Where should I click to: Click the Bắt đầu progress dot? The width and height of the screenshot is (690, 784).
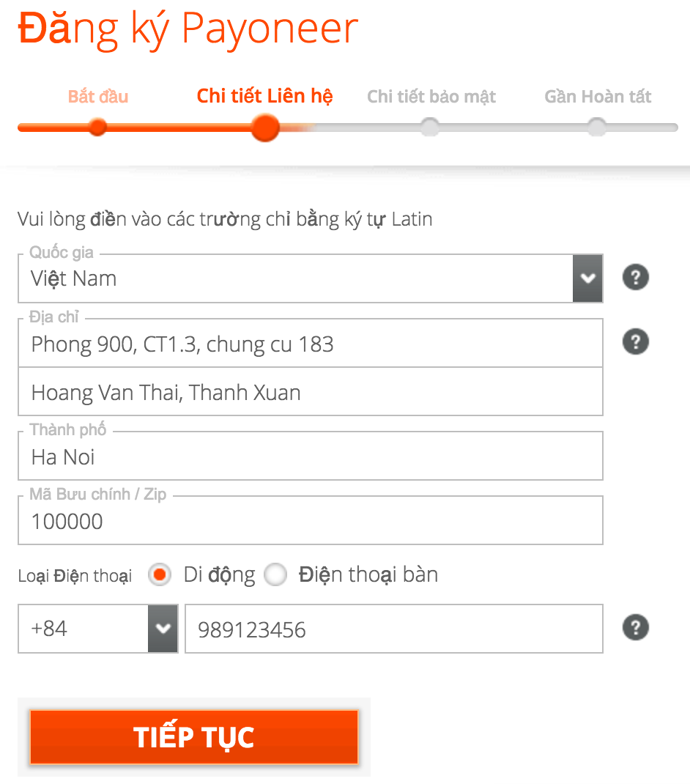pos(97,127)
